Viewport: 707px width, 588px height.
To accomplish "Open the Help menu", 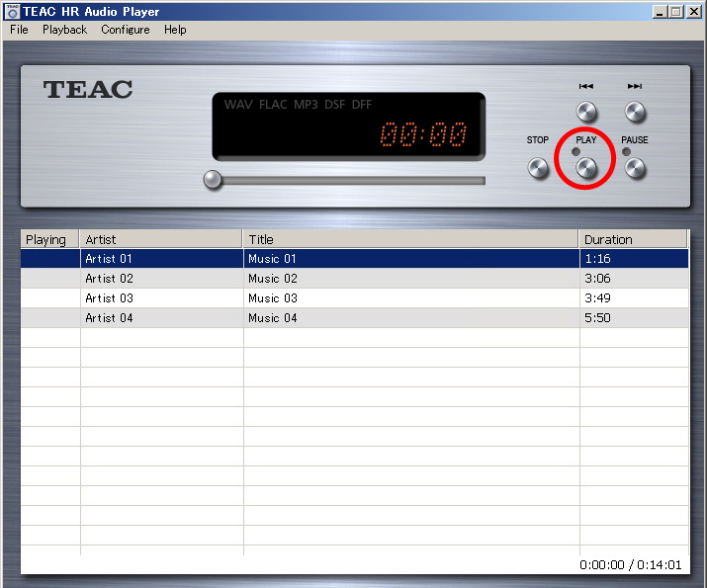I will (x=175, y=30).
